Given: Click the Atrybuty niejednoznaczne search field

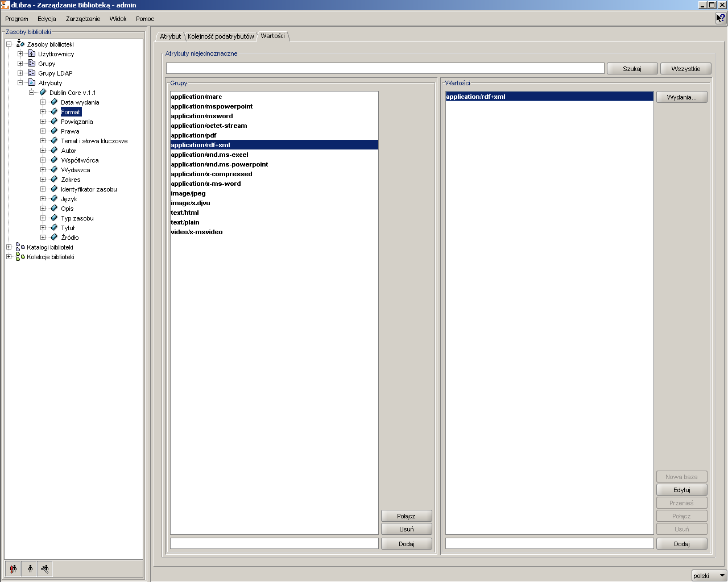Looking at the screenshot, I should (x=385, y=68).
